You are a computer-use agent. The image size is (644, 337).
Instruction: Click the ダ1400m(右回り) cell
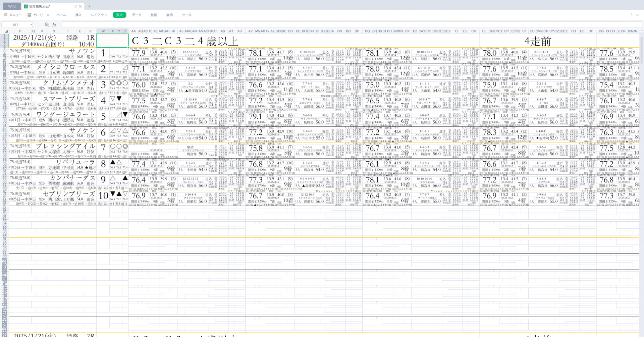point(43,44)
